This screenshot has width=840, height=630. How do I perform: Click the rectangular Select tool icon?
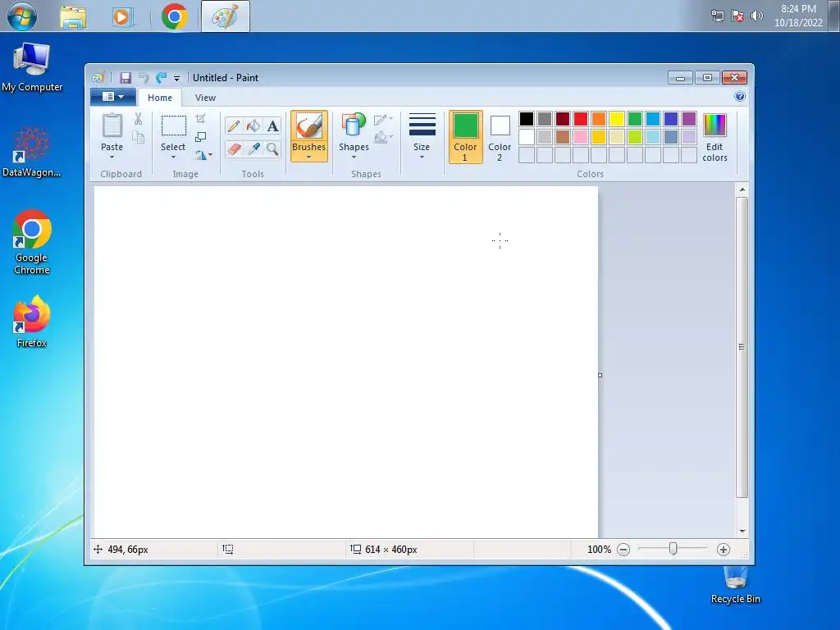[x=174, y=126]
